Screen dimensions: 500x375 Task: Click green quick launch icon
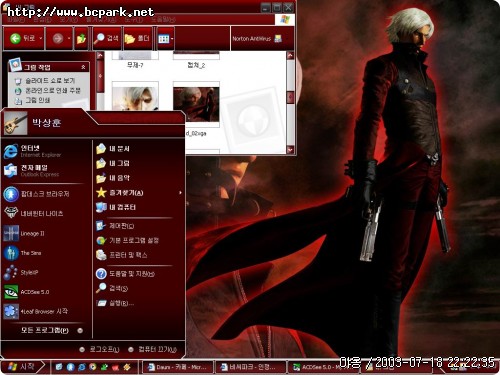104,367
